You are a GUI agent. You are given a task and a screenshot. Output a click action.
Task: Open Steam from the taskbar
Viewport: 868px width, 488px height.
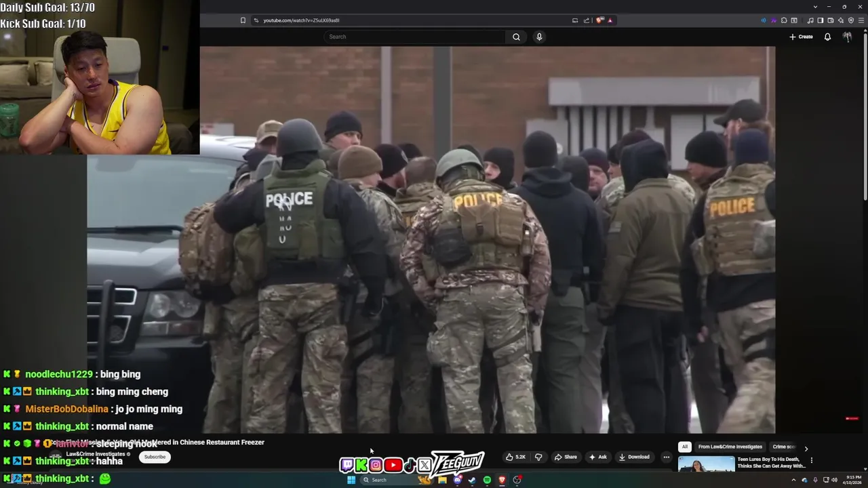472,480
